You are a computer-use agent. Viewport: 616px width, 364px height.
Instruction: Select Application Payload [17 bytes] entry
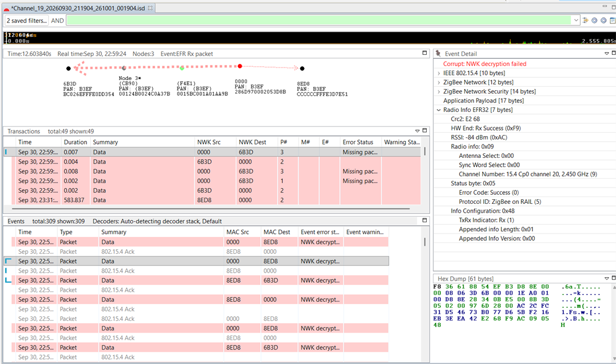pos(483,101)
